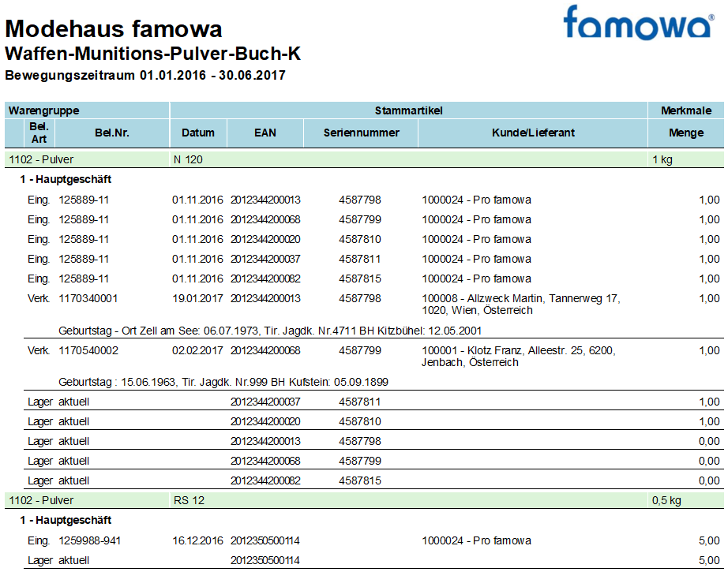Image resolution: width=728 pixels, height=572 pixels.
Task: Click the date 02.02.2017
Action: click(x=197, y=351)
